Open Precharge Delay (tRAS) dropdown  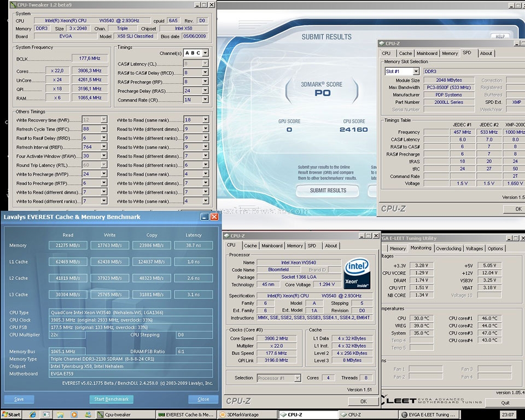point(205,90)
